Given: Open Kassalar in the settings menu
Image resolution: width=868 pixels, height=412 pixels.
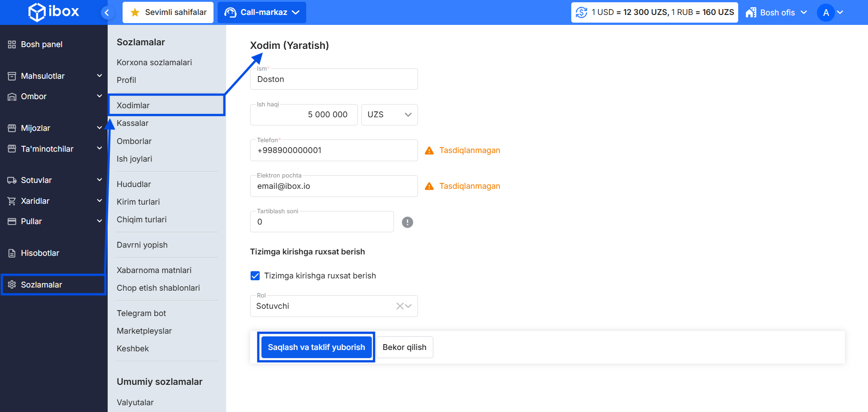Looking at the screenshot, I should pyautogui.click(x=133, y=123).
